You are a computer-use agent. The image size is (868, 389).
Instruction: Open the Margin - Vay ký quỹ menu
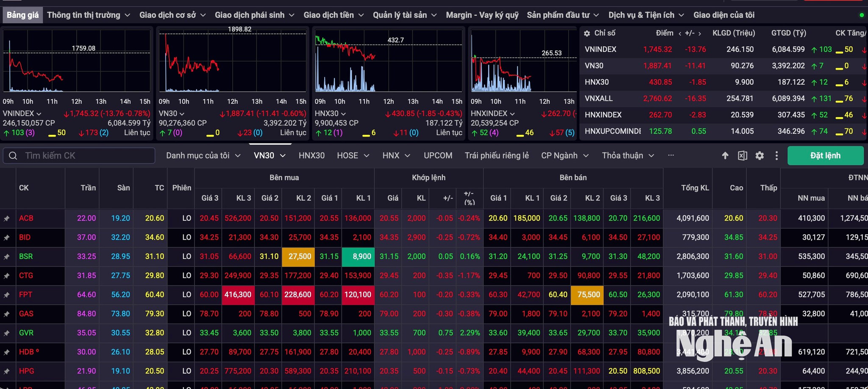(482, 15)
